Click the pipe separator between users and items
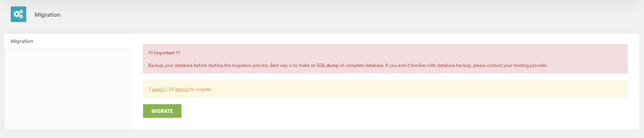The width and height of the screenshot is (644, 138). pos(167,89)
